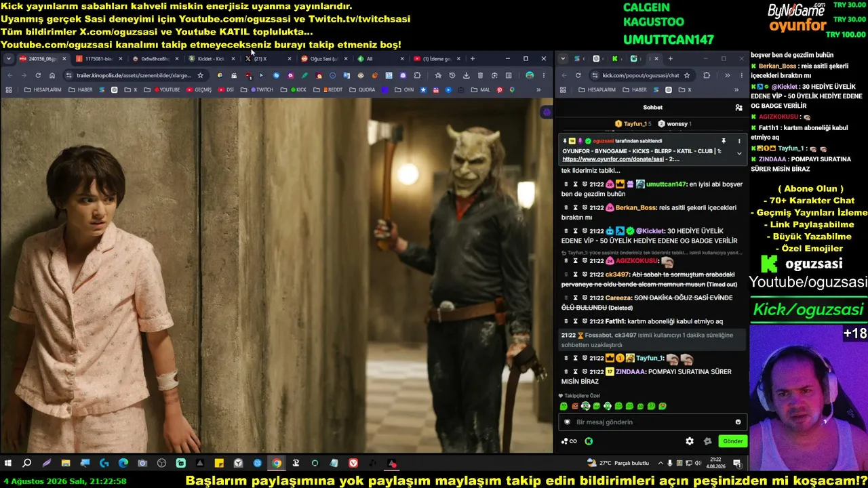Open umuttcan147's profile from the chat
The image size is (868, 488).
tap(667, 184)
